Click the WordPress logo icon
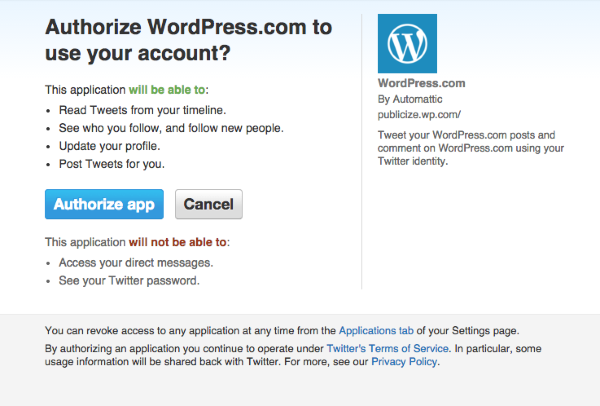This screenshot has width=600, height=406. (x=407, y=43)
